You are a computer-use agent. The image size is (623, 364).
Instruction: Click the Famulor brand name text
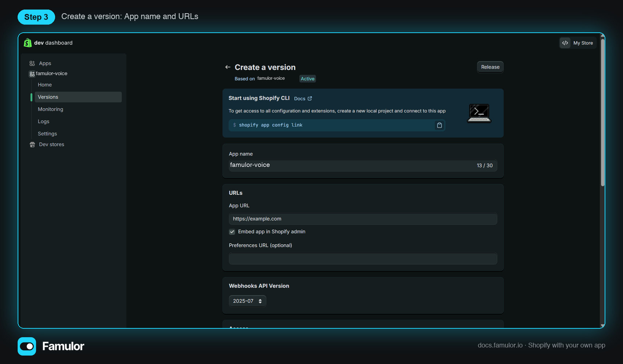(63, 346)
